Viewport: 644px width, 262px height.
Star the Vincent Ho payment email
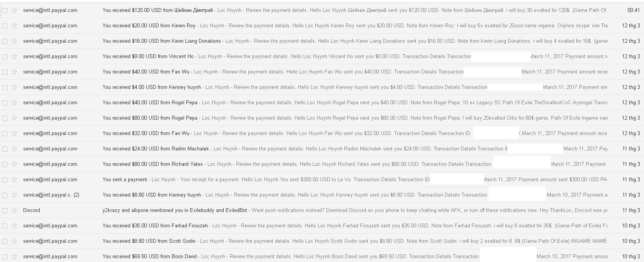pyautogui.click(x=15, y=57)
